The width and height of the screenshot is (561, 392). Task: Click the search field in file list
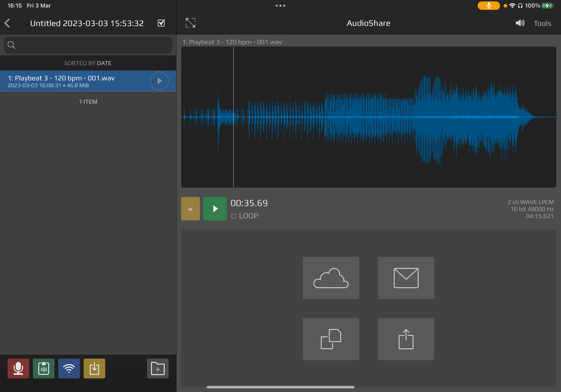coord(88,45)
